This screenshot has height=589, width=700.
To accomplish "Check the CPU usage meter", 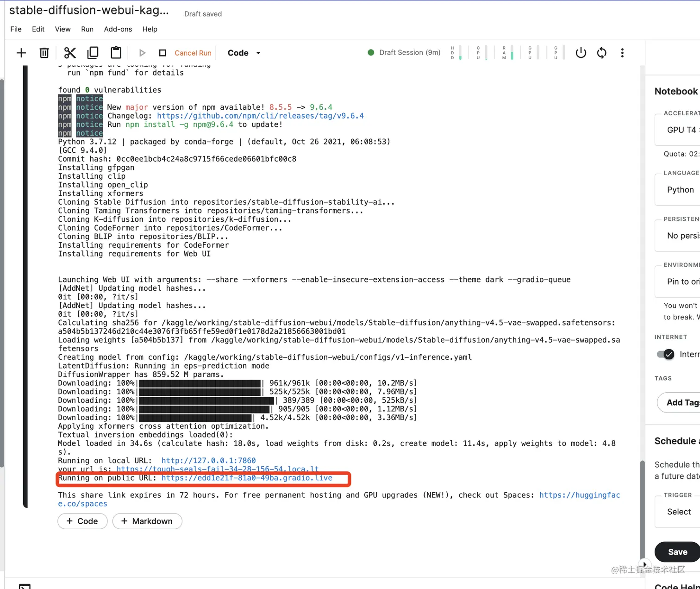I will click(482, 52).
